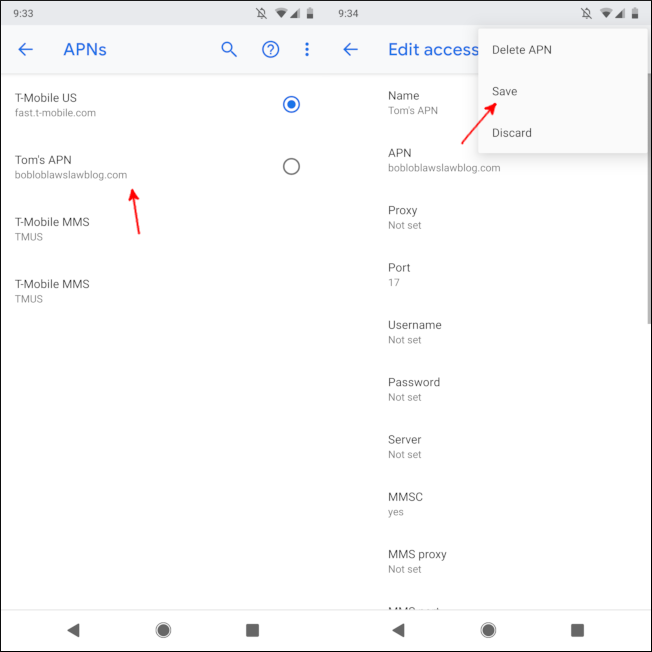This screenshot has width=652, height=652.
Task: Open search on the APNs screen
Action: coord(229,49)
